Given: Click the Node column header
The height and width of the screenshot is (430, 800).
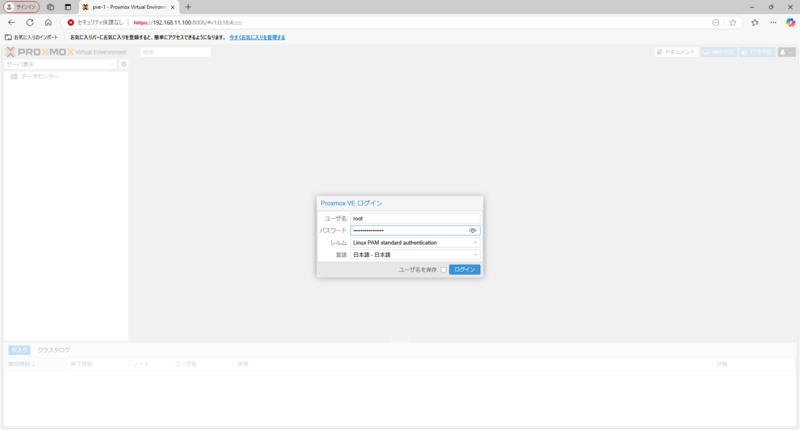Looking at the screenshot, I should (x=149, y=364).
